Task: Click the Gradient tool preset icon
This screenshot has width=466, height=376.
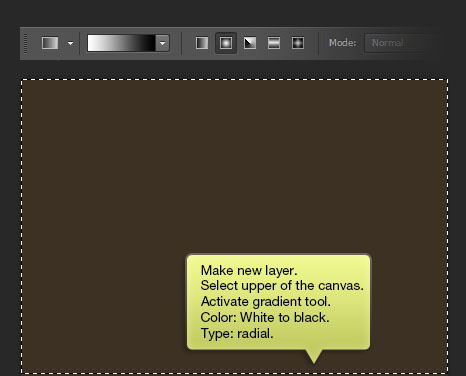Action: (50, 43)
